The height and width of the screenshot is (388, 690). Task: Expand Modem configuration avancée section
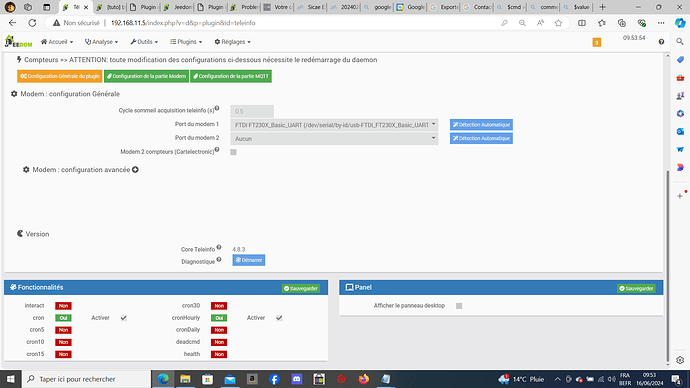[136, 170]
